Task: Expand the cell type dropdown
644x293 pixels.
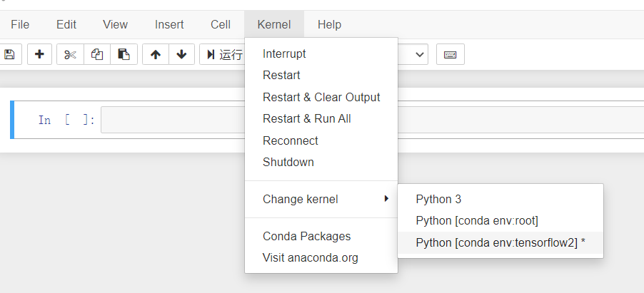Action: point(418,54)
